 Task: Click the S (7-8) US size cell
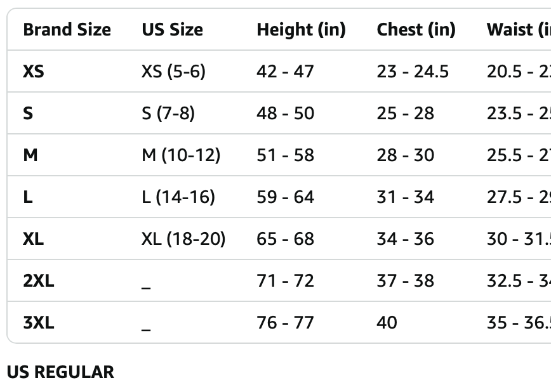point(168,114)
